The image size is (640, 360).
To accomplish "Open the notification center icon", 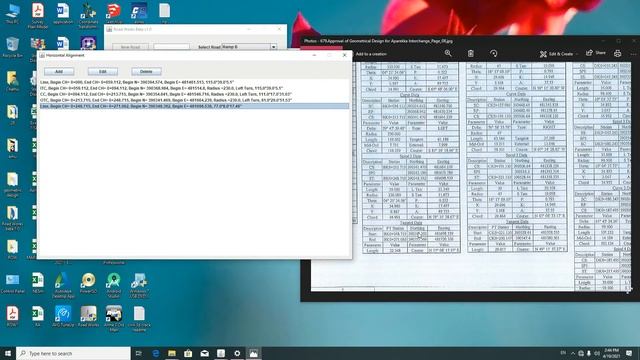I will coord(629,353).
